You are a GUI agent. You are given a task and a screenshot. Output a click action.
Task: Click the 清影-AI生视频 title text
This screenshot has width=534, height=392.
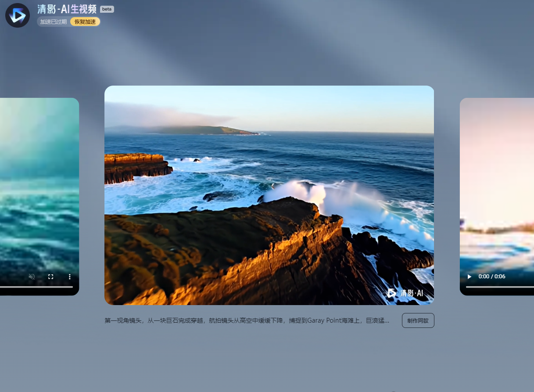tap(67, 10)
